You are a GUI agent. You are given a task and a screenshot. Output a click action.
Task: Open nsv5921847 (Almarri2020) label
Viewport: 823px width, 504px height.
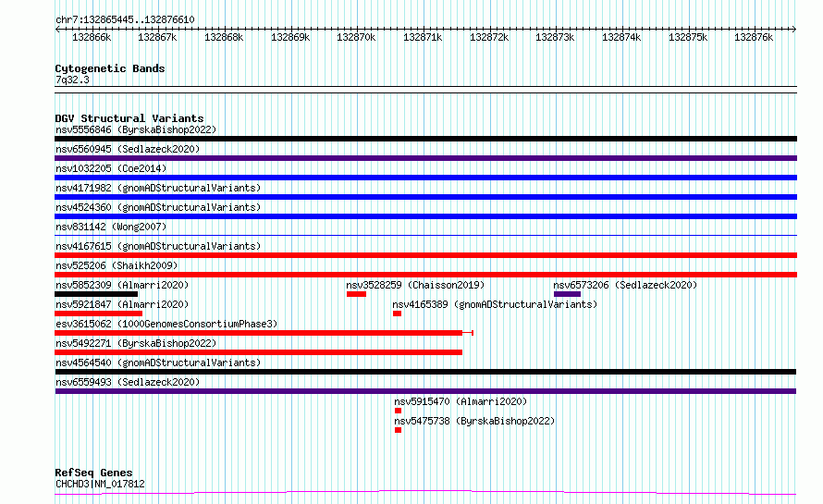pyautogui.click(x=122, y=304)
